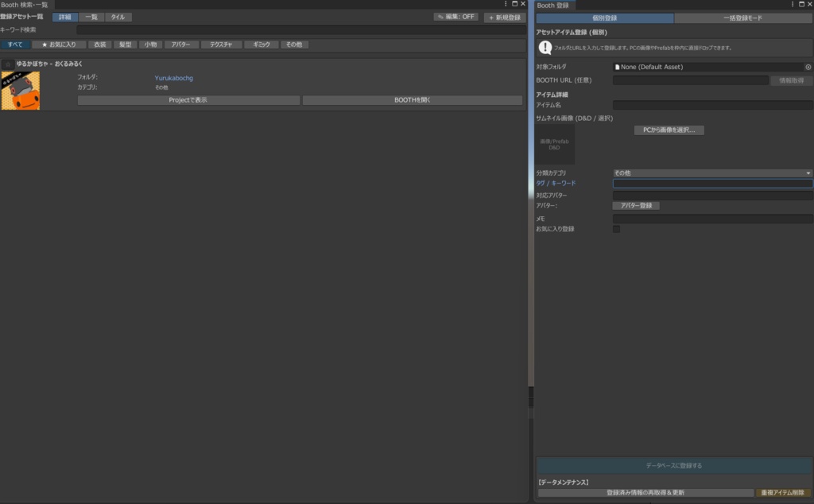Click the ゆるかぼちゃ item thumbnail

[x=20, y=91]
